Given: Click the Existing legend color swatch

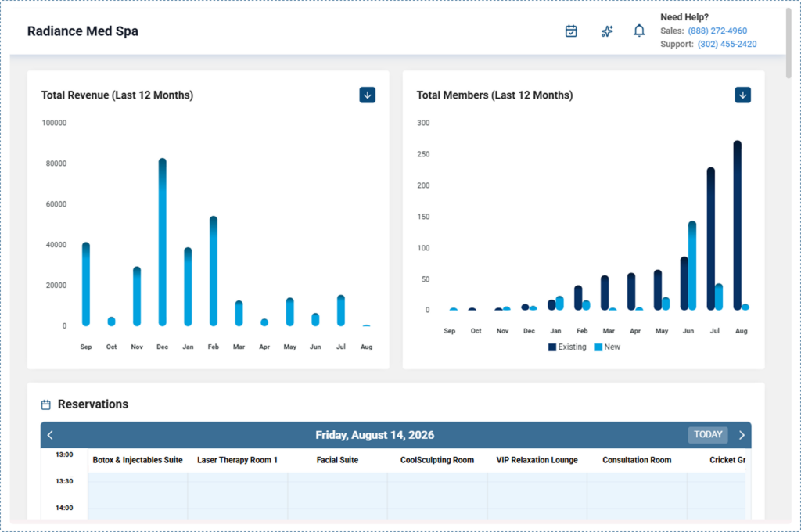Looking at the screenshot, I should coord(551,347).
